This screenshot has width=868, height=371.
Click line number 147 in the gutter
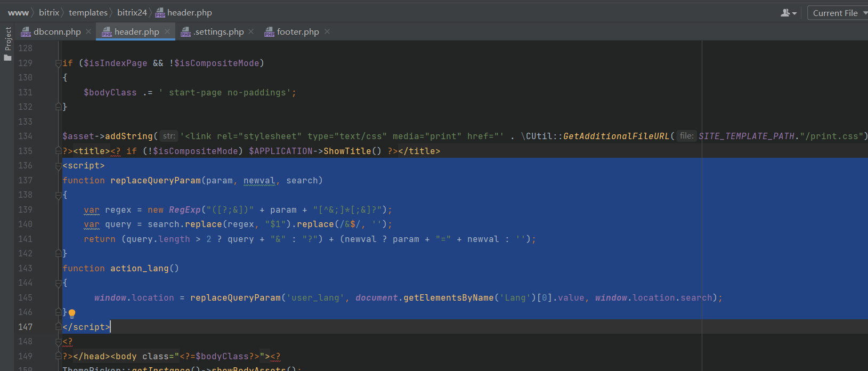tap(25, 327)
